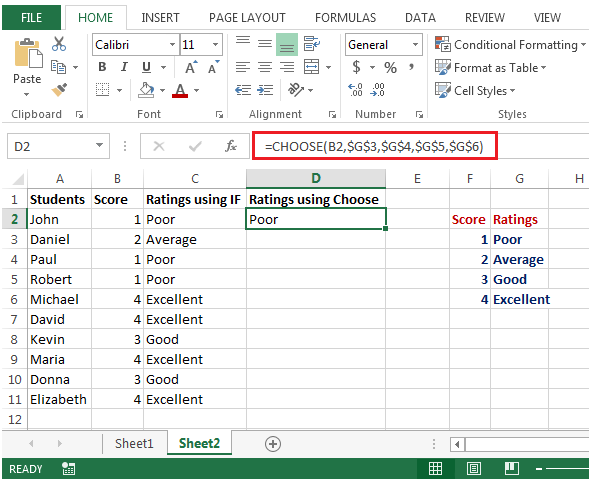Apply the Percent Style format
Viewport: 591px width, 481px height.
pos(390,67)
